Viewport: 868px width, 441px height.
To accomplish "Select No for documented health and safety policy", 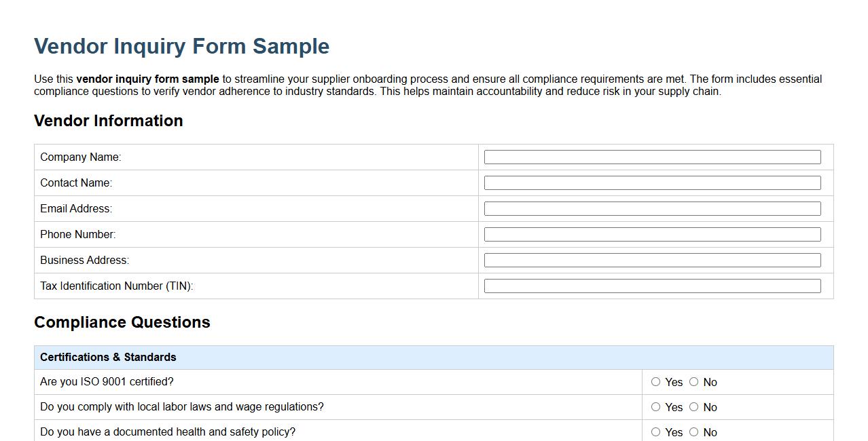I will [693, 432].
